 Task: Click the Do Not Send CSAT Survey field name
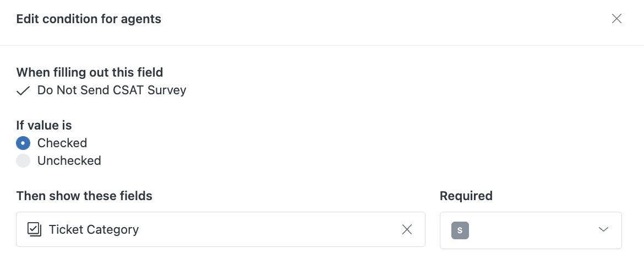click(112, 90)
